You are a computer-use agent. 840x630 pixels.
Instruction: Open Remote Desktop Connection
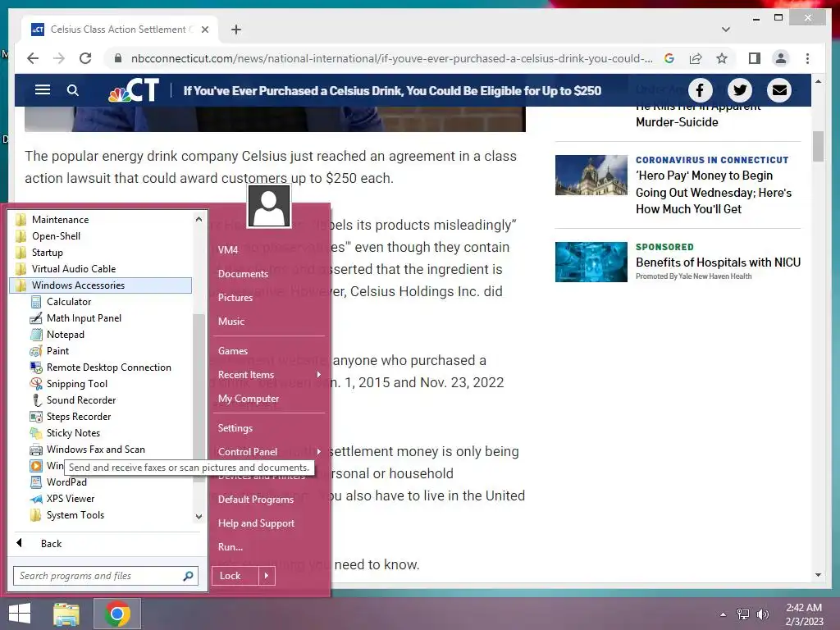coord(108,367)
